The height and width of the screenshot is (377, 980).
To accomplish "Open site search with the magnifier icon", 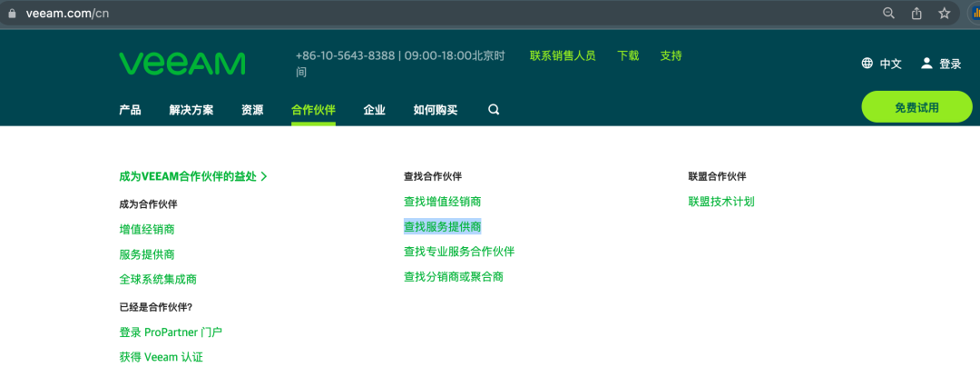I will tap(494, 110).
